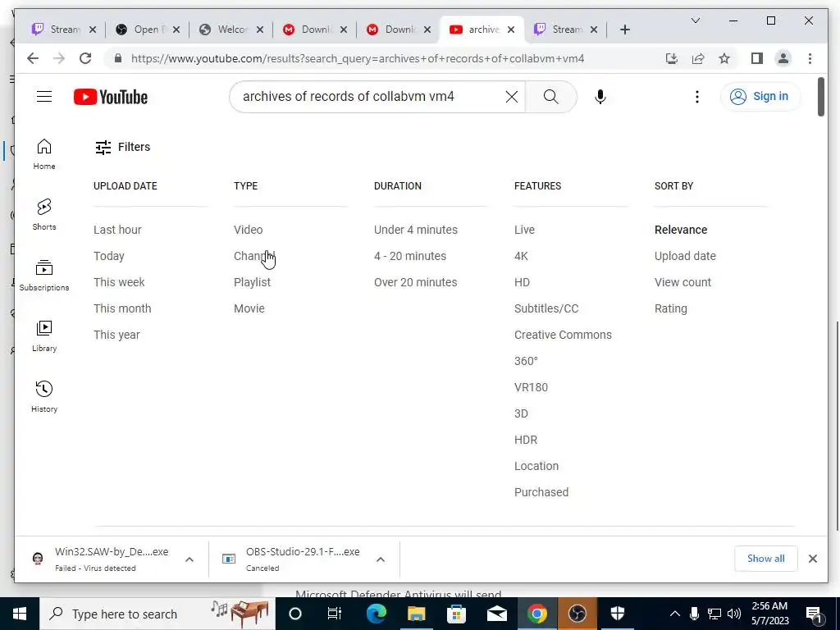Switch to the Welcome tab
840x630 pixels.
[225, 30]
